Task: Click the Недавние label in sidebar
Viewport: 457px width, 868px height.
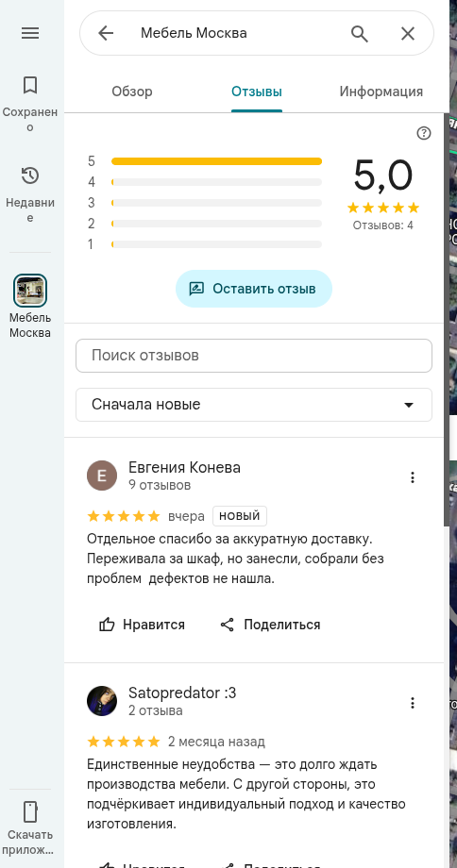Action: point(30,209)
